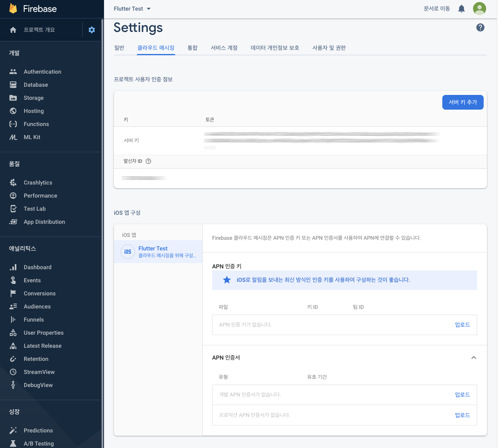Click the Funnels icon
Viewport: 498px width, 448px height.
pos(13,320)
